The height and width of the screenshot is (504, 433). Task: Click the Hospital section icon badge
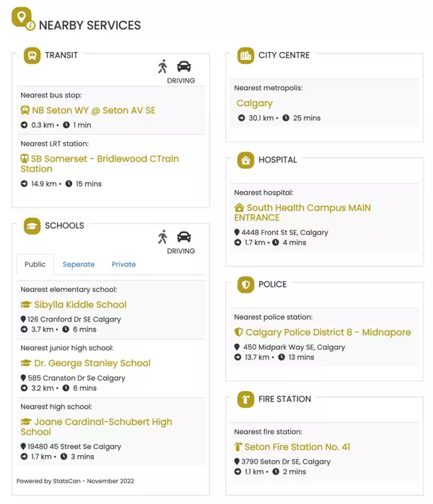coord(246,160)
